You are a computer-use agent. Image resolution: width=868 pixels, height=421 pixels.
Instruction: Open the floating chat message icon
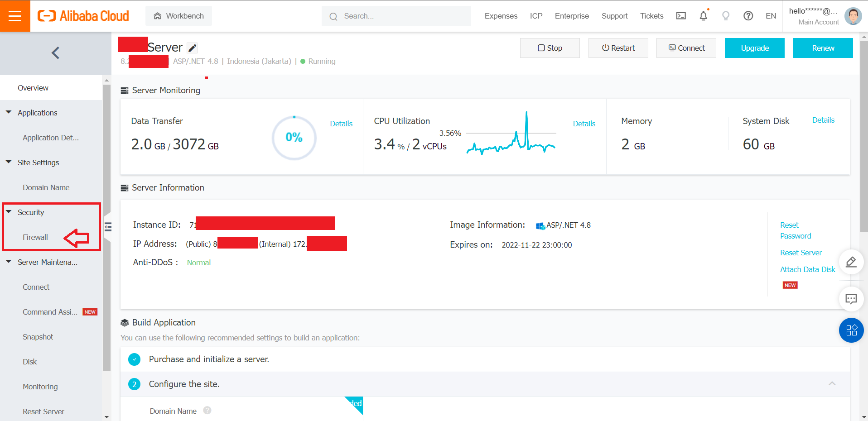851,299
